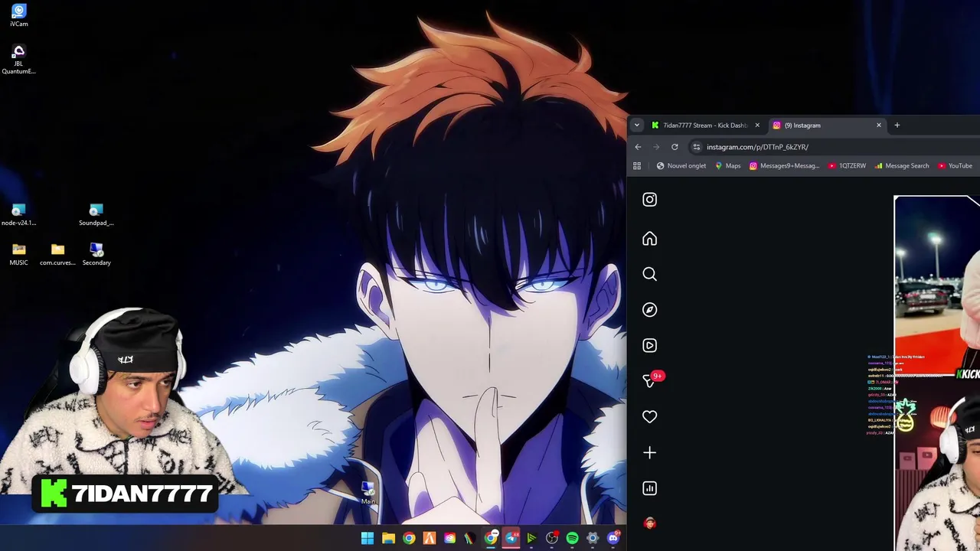
Task: Click the instagram.com address bar URL
Action: (757, 147)
